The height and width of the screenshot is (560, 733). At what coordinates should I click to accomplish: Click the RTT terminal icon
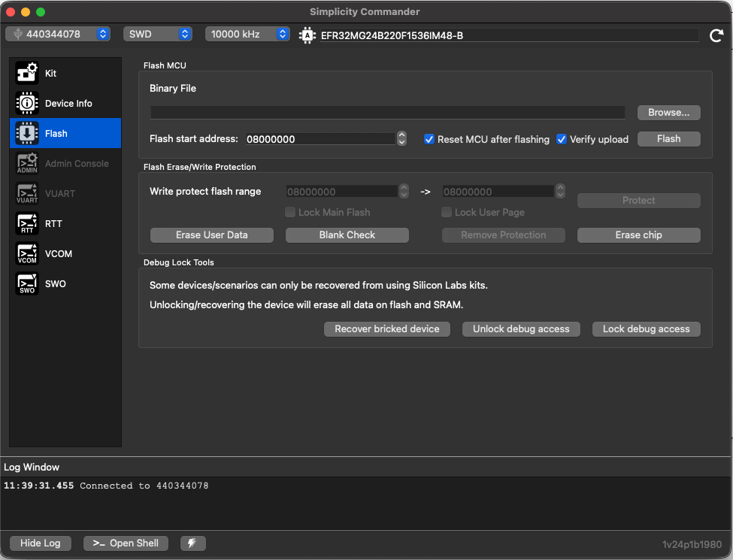point(27,223)
